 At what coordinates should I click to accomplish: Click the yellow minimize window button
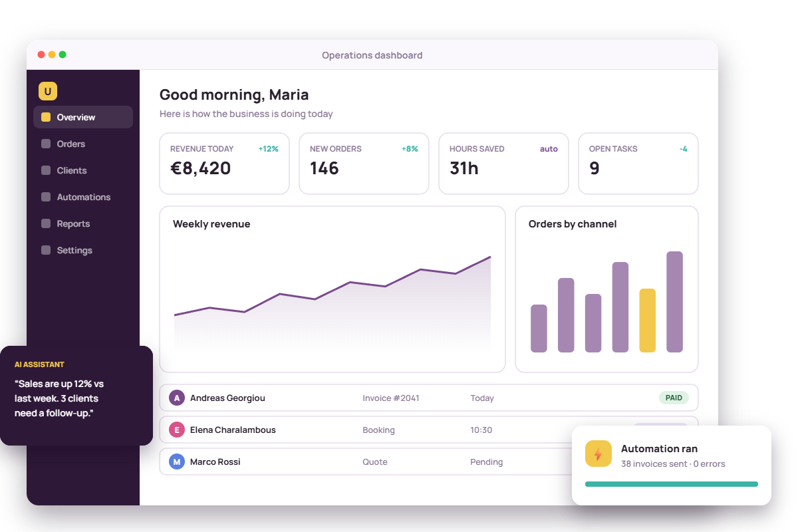pyautogui.click(x=52, y=55)
